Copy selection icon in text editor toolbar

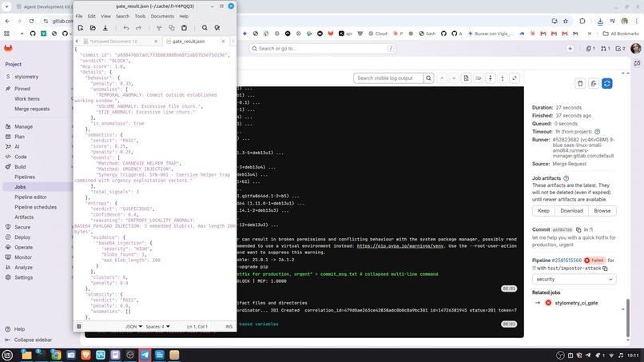[172, 28]
